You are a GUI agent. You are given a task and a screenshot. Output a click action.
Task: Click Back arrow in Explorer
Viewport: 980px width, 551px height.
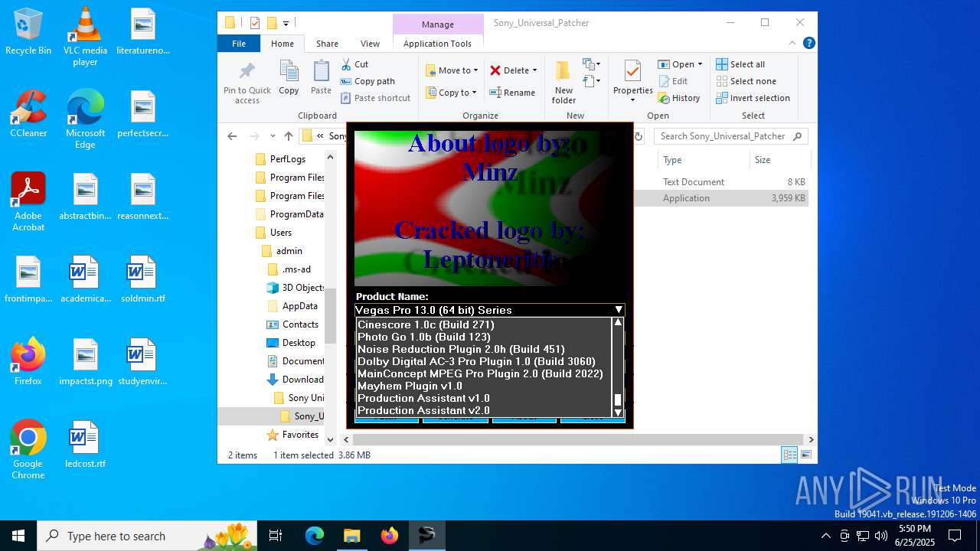coord(232,136)
